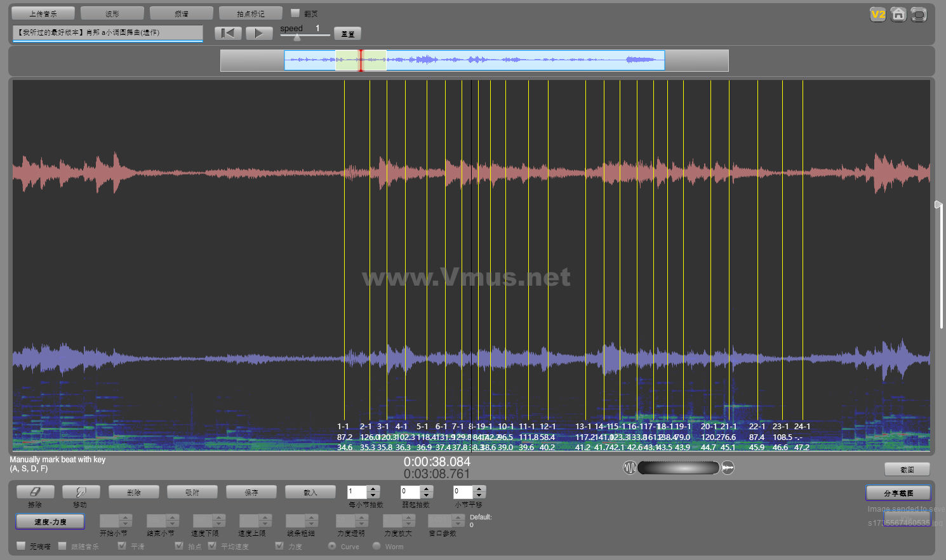The width and height of the screenshot is (946, 560).
Task: Click the 线条粗细 stepper arrows
Action: 312,521
